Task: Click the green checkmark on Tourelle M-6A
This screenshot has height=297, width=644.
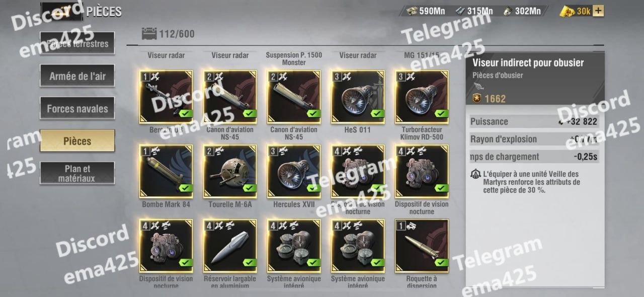Action: [250, 188]
